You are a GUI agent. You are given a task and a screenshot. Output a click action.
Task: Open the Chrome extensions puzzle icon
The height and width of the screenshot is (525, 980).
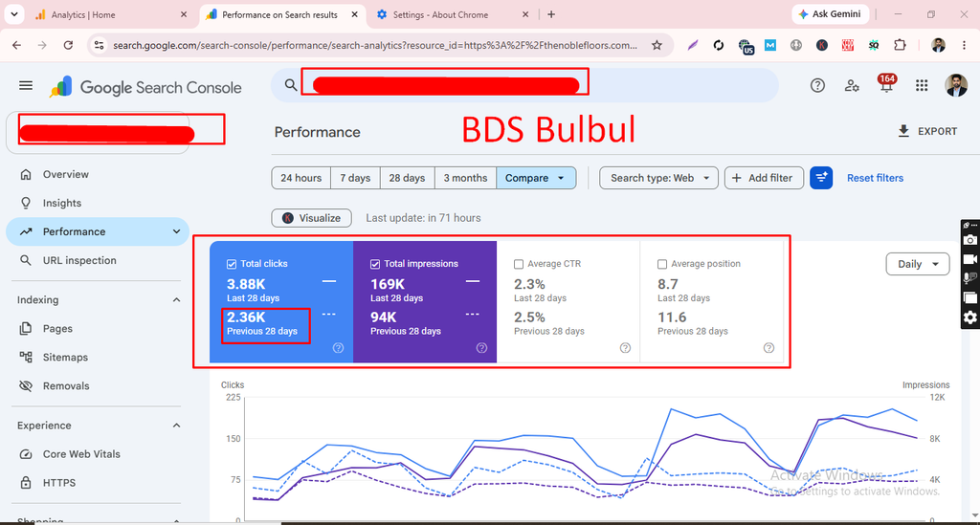click(900, 45)
